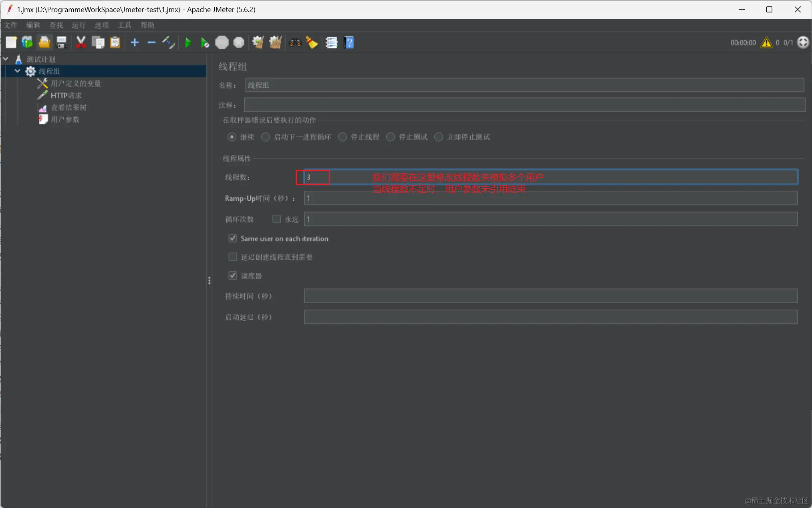
Task: Click the scissors Cut icon
Action: [x=81, y=42]
